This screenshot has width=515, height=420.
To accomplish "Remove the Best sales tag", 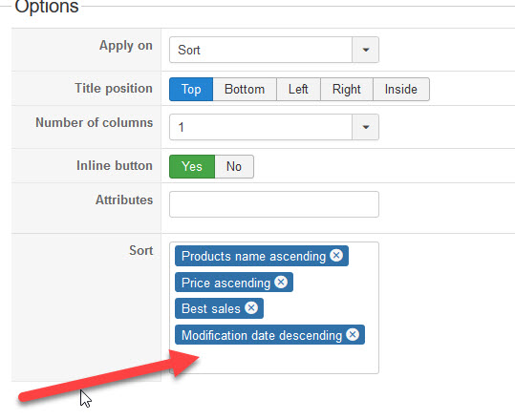I will (x=251, y=308).
